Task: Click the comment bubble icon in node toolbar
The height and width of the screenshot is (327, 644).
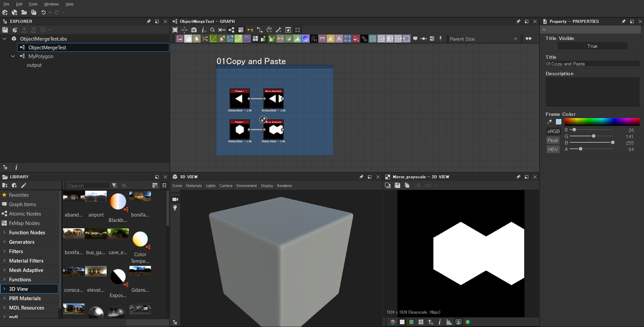Action: [x=415, y=39]
